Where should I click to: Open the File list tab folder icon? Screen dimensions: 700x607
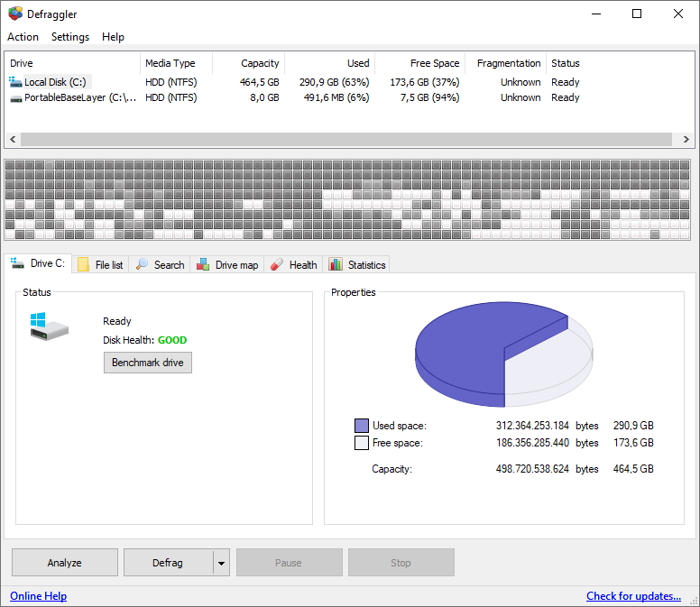click(x=83, y=264)
